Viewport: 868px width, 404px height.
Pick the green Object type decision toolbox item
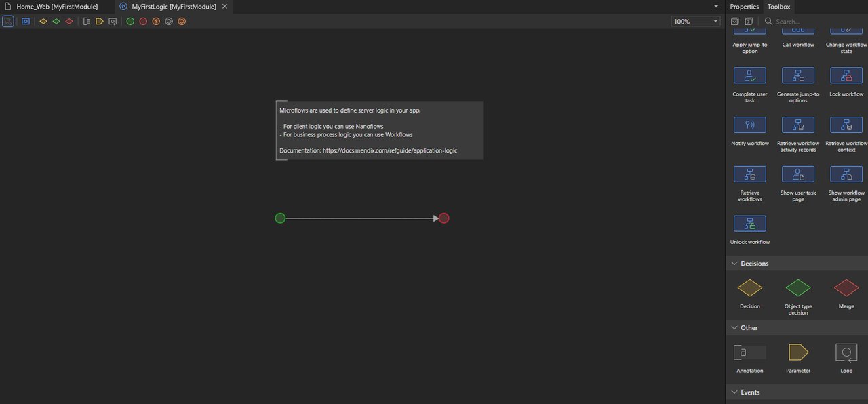[x=798, y=288]
